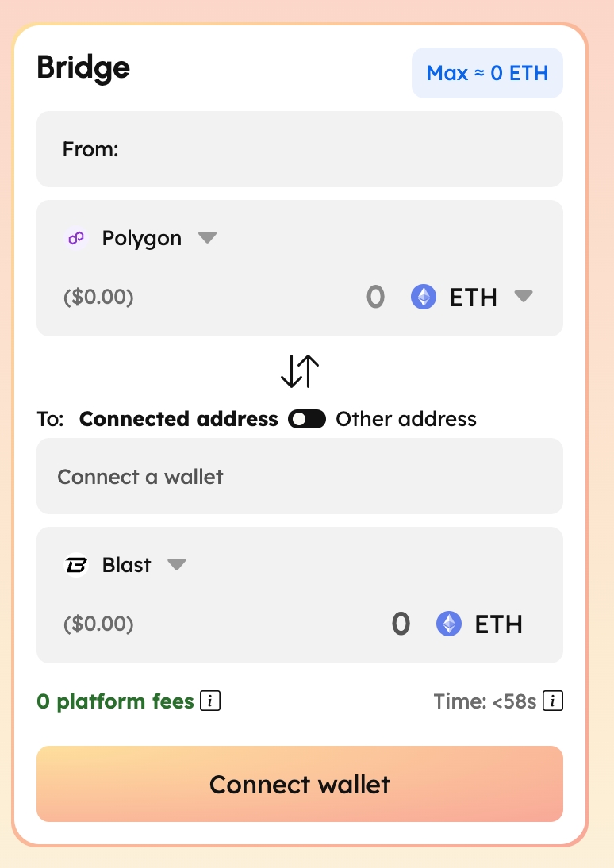614x868 pixels.
Task: Click the Polygon network logo icon
Action: 76,238
